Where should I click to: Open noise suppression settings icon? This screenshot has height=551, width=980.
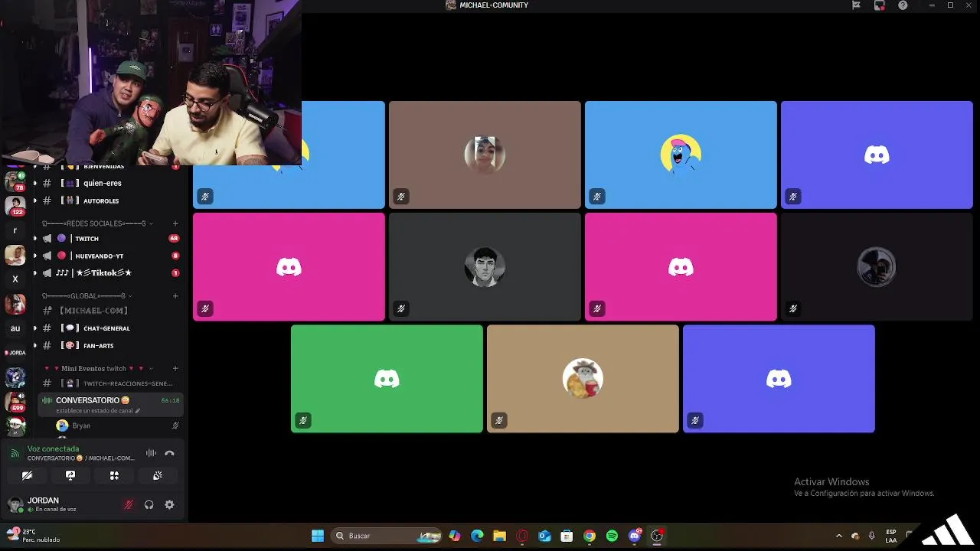tap(151, 453)
